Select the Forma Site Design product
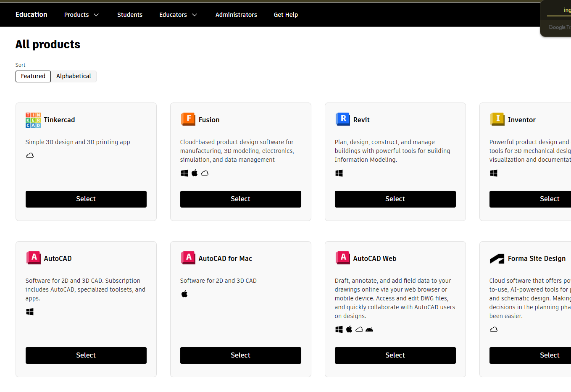This screenshot has height=392, width=571. [530, 355]
